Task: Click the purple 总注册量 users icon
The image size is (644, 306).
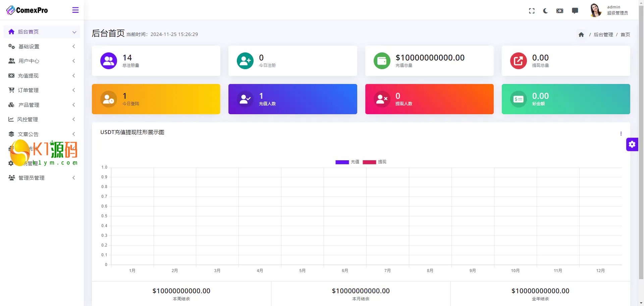Action: (109, 61)
